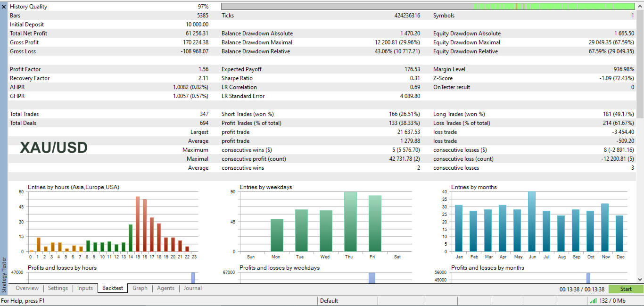Click the green Start button
Image resolution: width=644 pixels, height=306 pixels.
point(626,289)
